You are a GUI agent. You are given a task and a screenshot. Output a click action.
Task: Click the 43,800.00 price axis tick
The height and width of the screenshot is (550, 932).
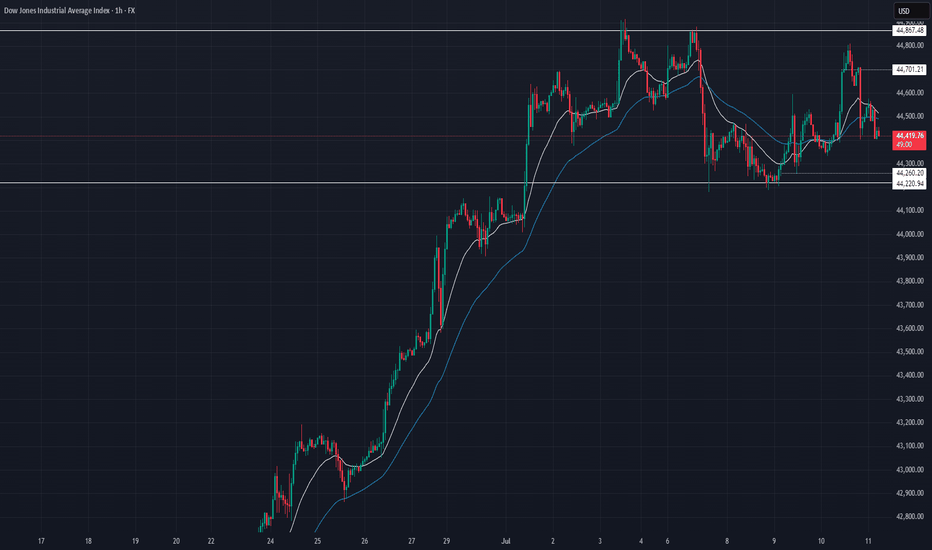pyautogui.click(x=909, y=281)
